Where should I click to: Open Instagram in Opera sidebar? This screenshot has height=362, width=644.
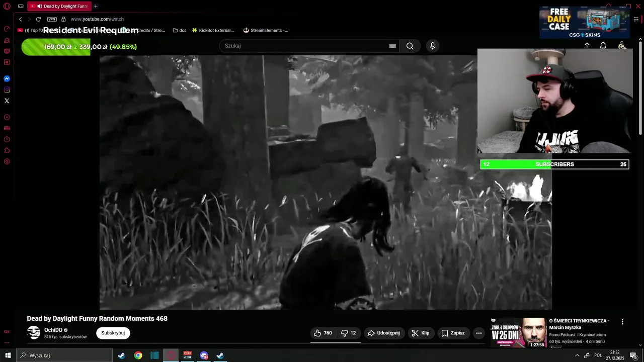point(7,90)
